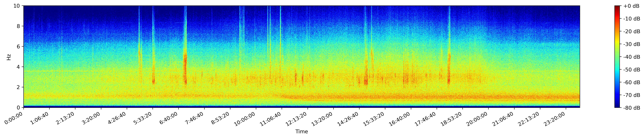Click the 'Hz' y-axis title
This screenshot has width=644, height=138.
click(x=9, y=57)
